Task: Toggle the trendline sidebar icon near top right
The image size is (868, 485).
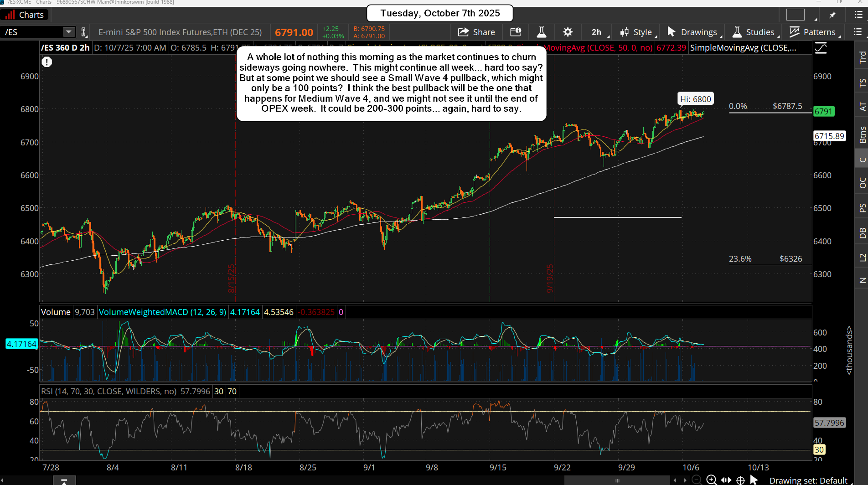Action: 821,48
